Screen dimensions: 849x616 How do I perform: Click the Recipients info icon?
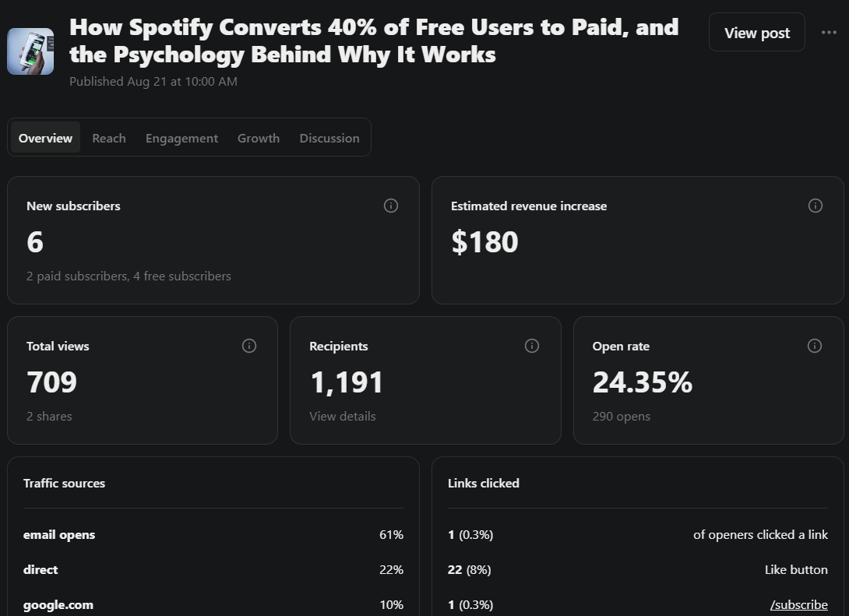pos(532,346)
